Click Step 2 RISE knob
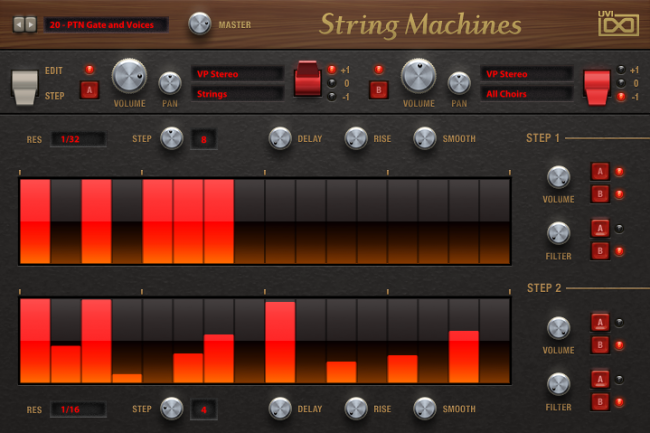 [356, 409]
